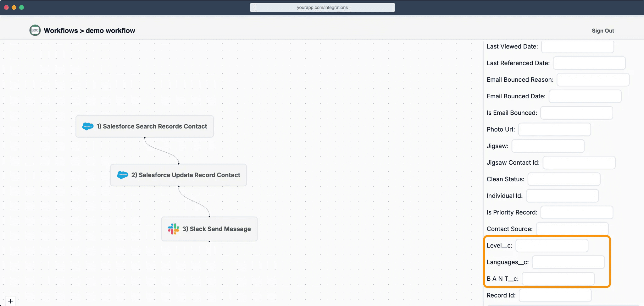Click the Salesforce icon on Update Record node
This screenshot has height=306, width=644.
pyautogui.click(x=122, y=175)
